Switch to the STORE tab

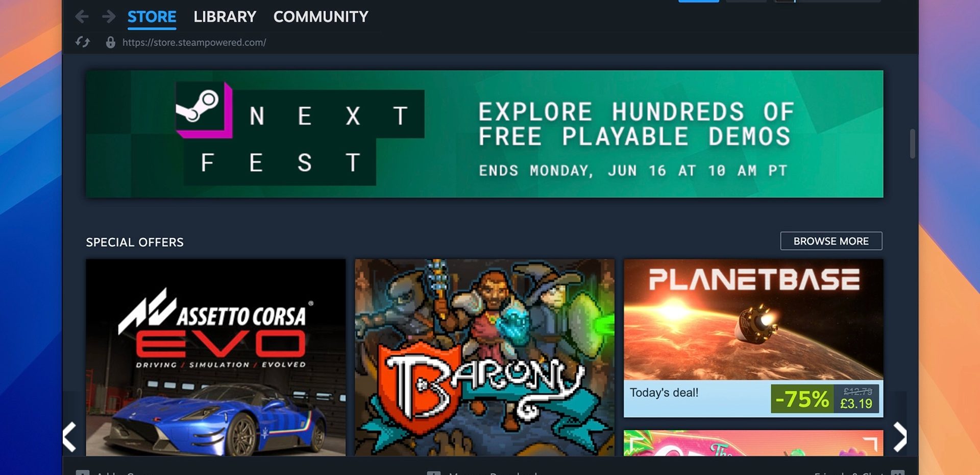coord(152,17)
